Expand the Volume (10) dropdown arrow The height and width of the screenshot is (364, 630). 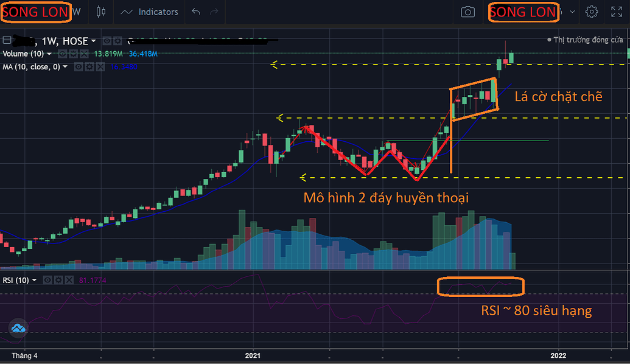[x=49, y=54]
